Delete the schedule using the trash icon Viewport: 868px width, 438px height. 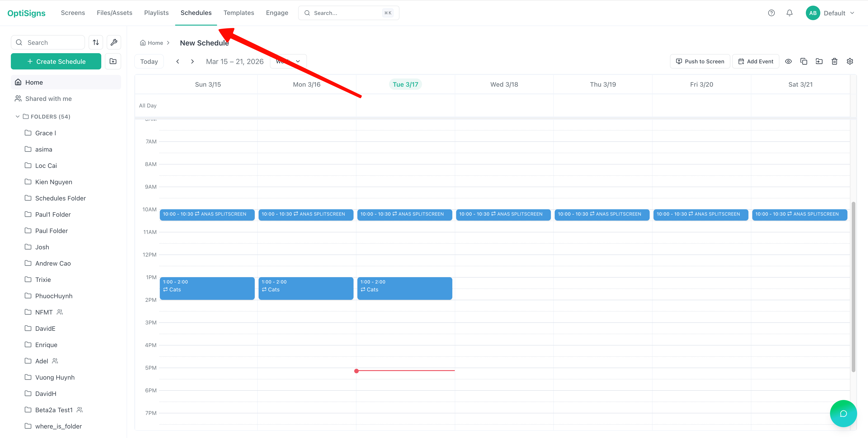pos(834,61)
